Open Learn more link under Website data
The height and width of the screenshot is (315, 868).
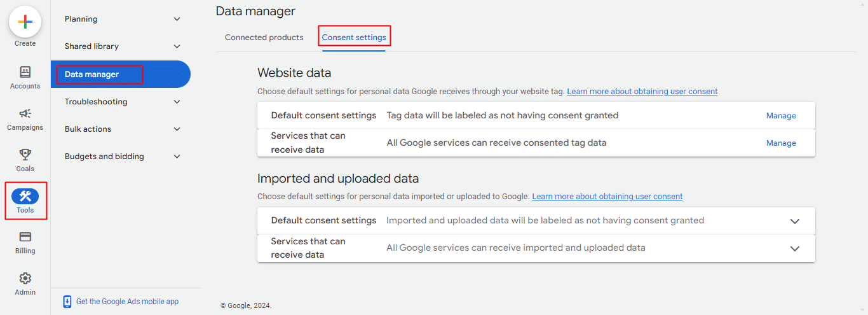click(642, 92)
